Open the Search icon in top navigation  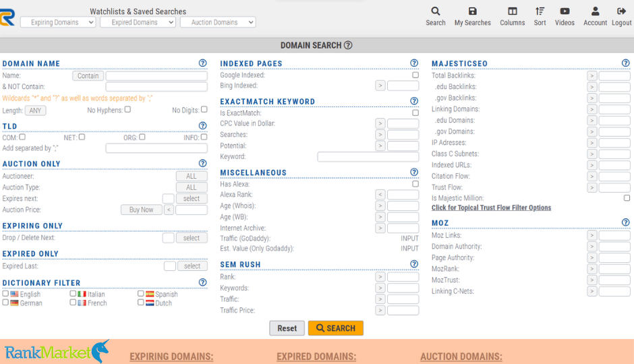point(436,11)
